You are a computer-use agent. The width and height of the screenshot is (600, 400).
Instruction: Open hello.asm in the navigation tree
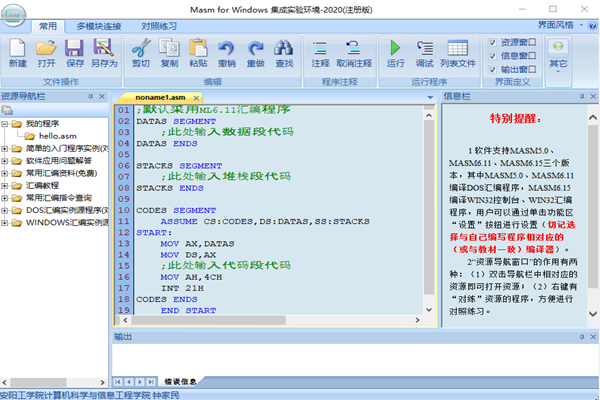57,136
